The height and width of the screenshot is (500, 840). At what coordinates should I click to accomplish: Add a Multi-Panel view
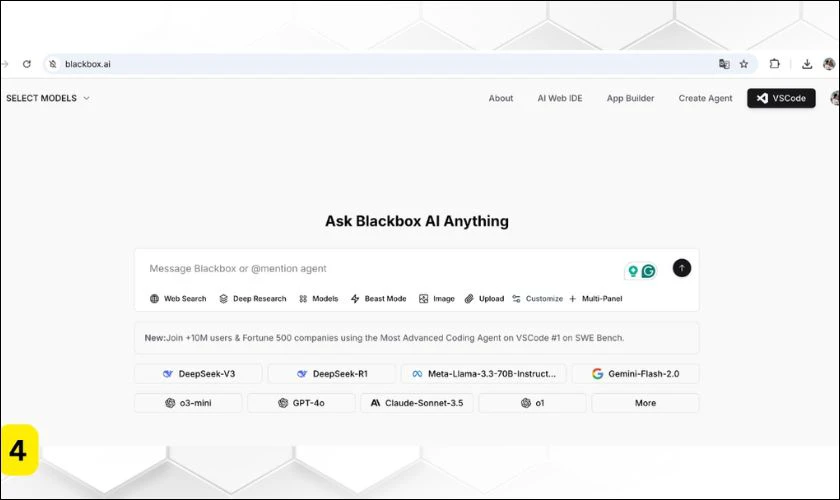[x=596, y=298]
